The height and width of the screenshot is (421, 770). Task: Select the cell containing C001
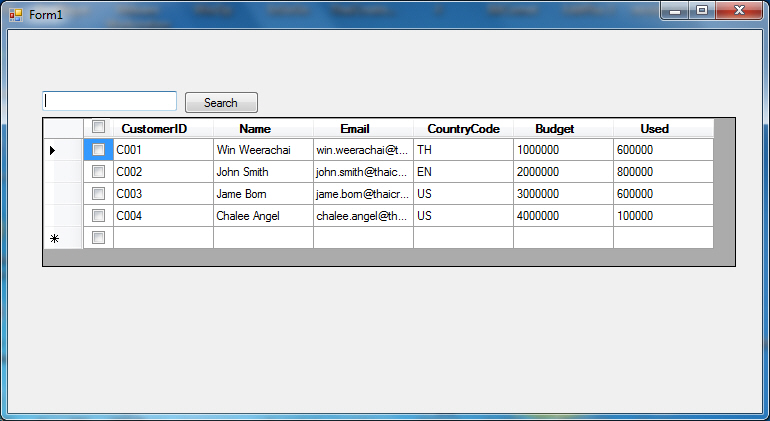pyautogui.click(x=163, y=150)
